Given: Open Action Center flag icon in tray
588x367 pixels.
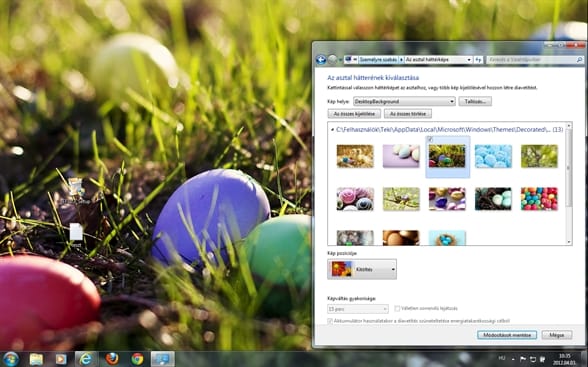Looking at the screenshot, I should tap(523, 360).
